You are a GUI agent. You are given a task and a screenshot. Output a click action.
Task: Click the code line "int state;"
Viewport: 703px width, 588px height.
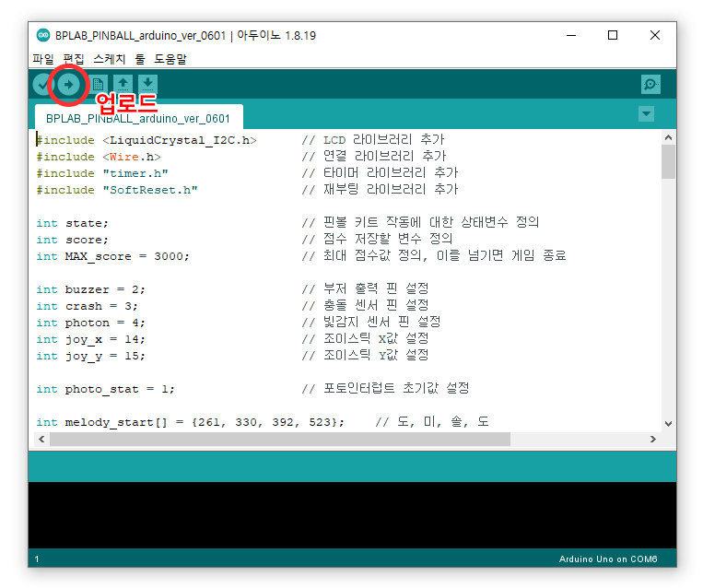[73, 223]
